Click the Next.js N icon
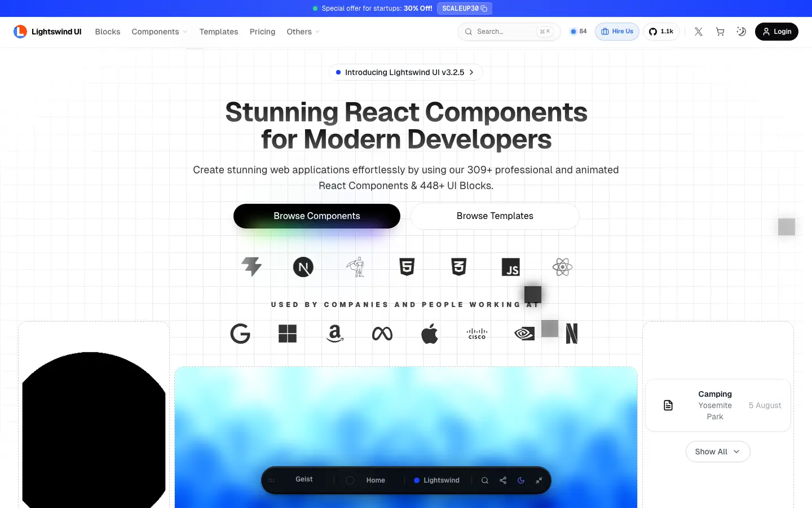 (303, 267)
